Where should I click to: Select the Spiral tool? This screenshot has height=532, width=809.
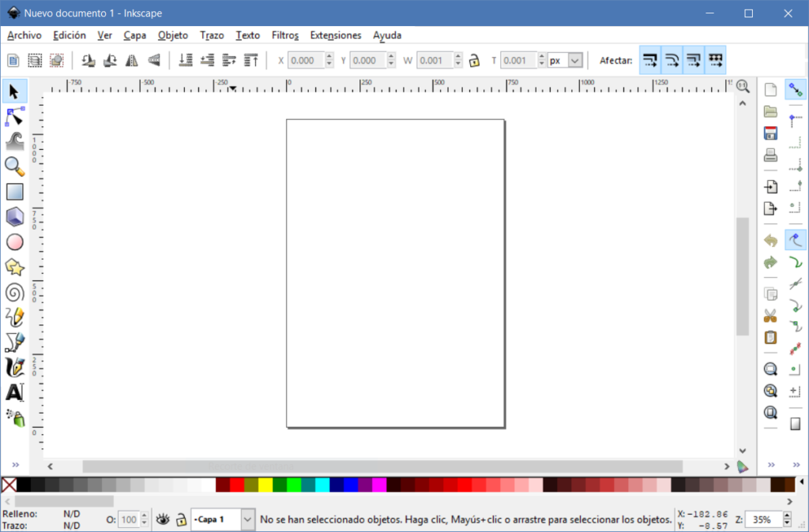tap(13, 292)
